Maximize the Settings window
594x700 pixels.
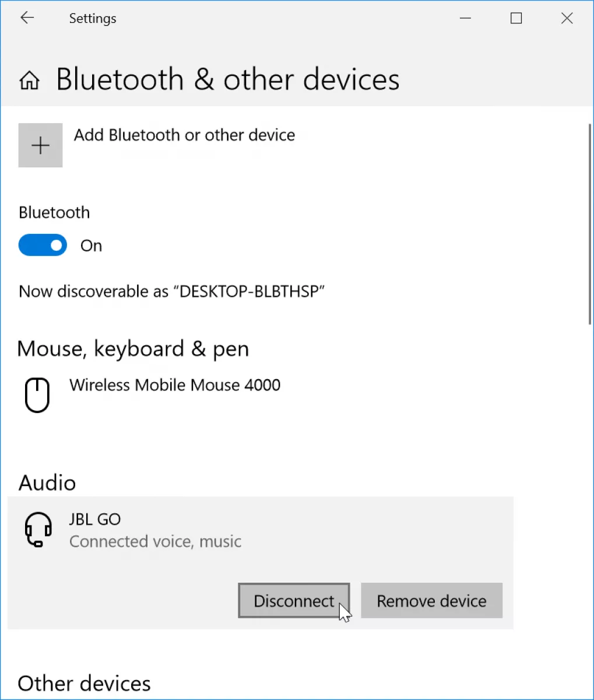pos(516,18)
